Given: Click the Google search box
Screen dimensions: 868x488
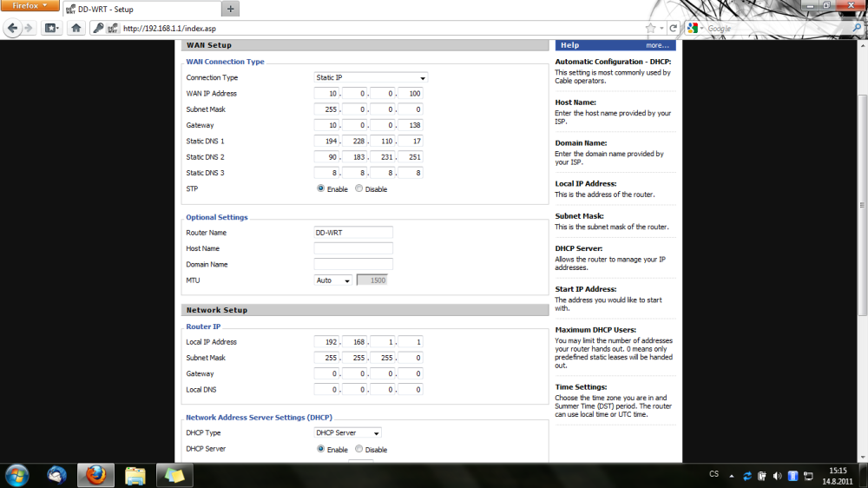Looking at the screenshot, I should coord(778,29).
